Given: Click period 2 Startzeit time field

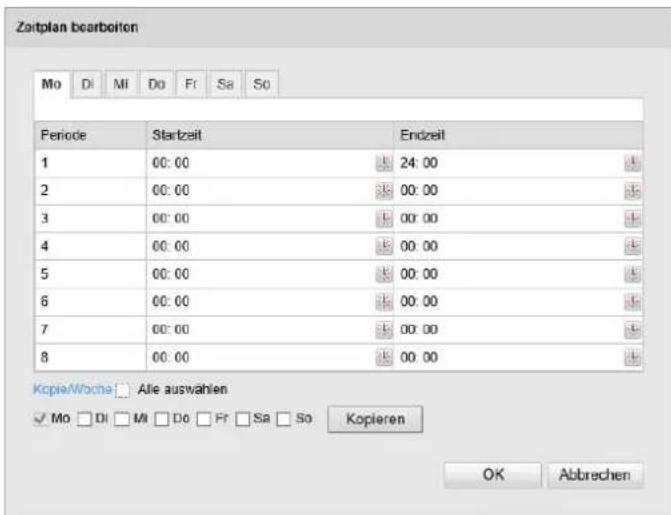Looking at the screenshot, I should [261, 191].
